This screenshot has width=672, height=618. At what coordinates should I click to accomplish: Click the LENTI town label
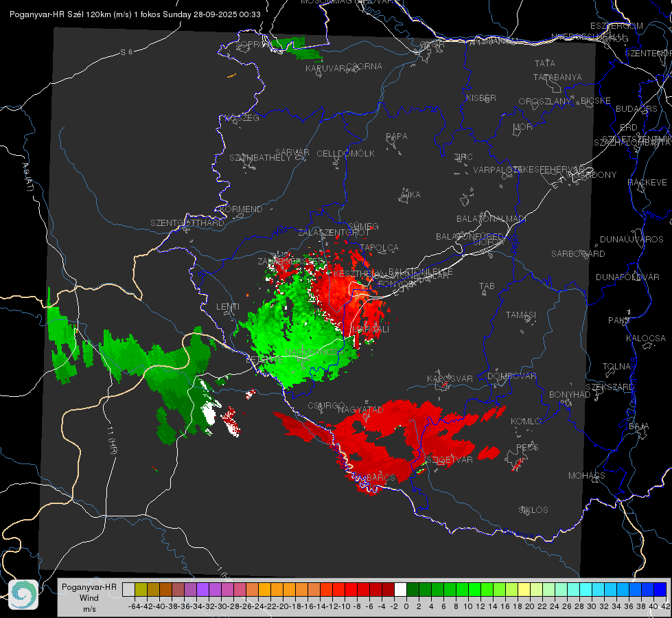tap(228, 307)
